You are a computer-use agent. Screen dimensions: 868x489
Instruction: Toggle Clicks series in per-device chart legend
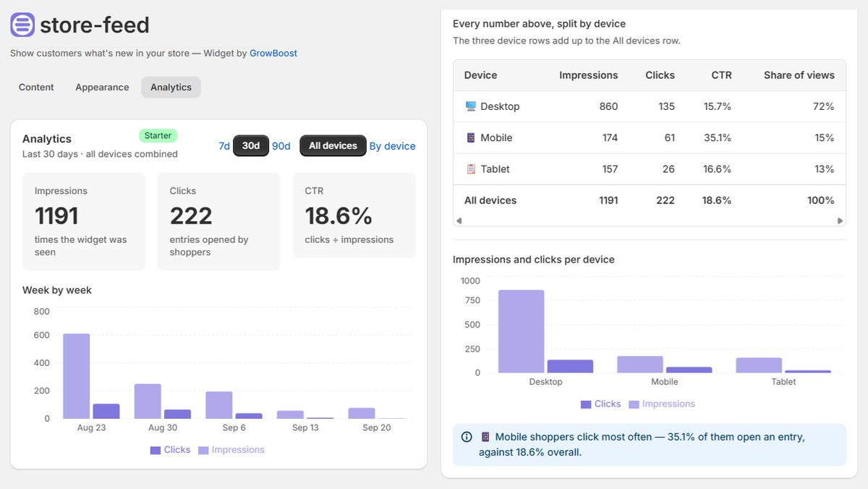pyautogui.click(x=600, y=404)
